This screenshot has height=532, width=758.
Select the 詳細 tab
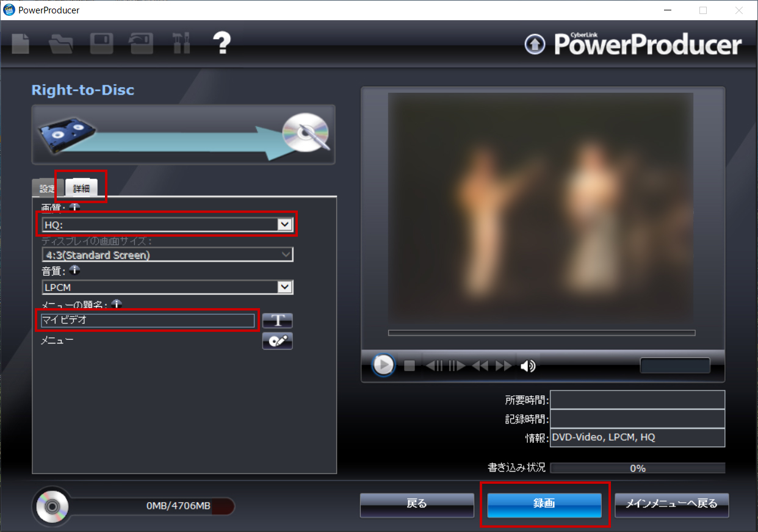pyautogui.click(x=81, y=189)
